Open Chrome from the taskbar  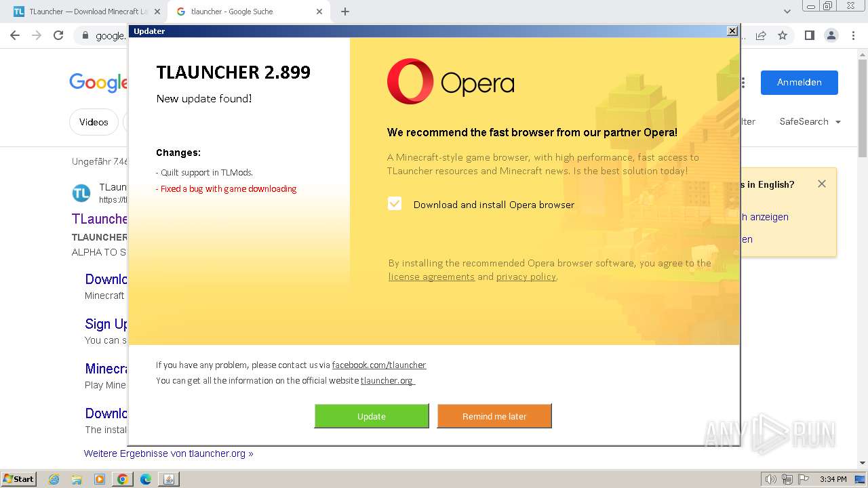point(123,479)
